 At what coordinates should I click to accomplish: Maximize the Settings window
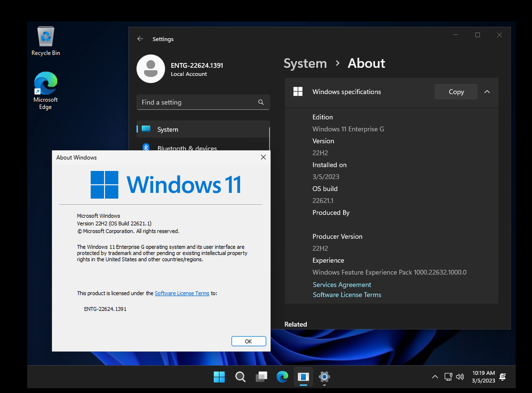coord(478,35)
